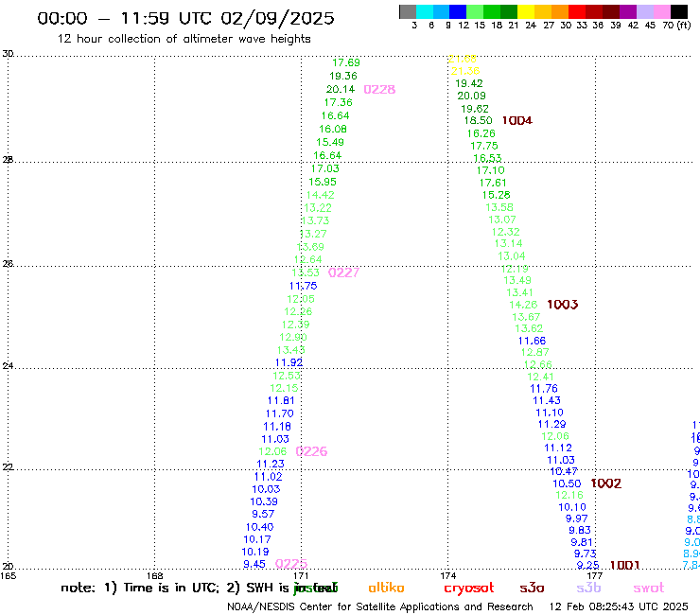Screen dimensions: 700x615
Task: Click the '42' legend scale label
Action: pos(633,26)
